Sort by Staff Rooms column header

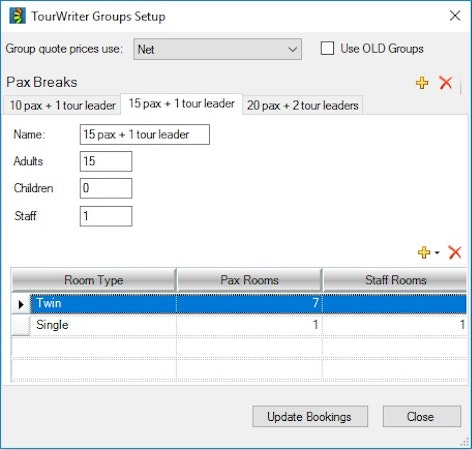tap(395, 280)
